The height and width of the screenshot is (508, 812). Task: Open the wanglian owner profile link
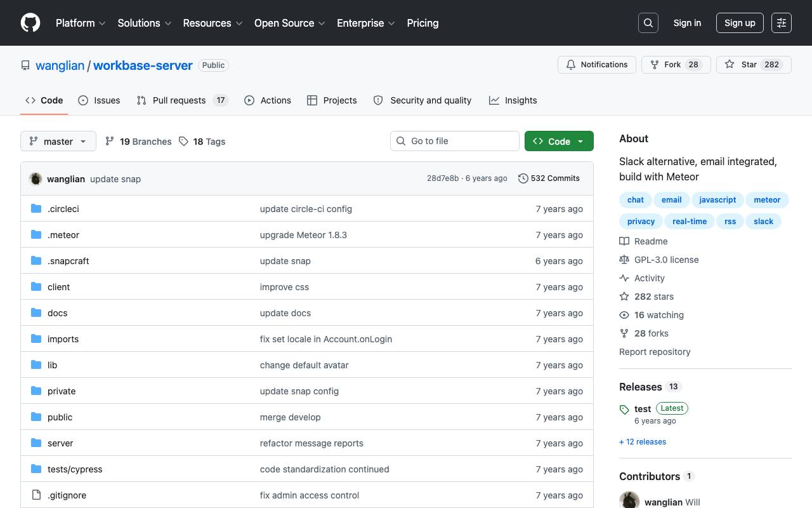pos(60,65)
